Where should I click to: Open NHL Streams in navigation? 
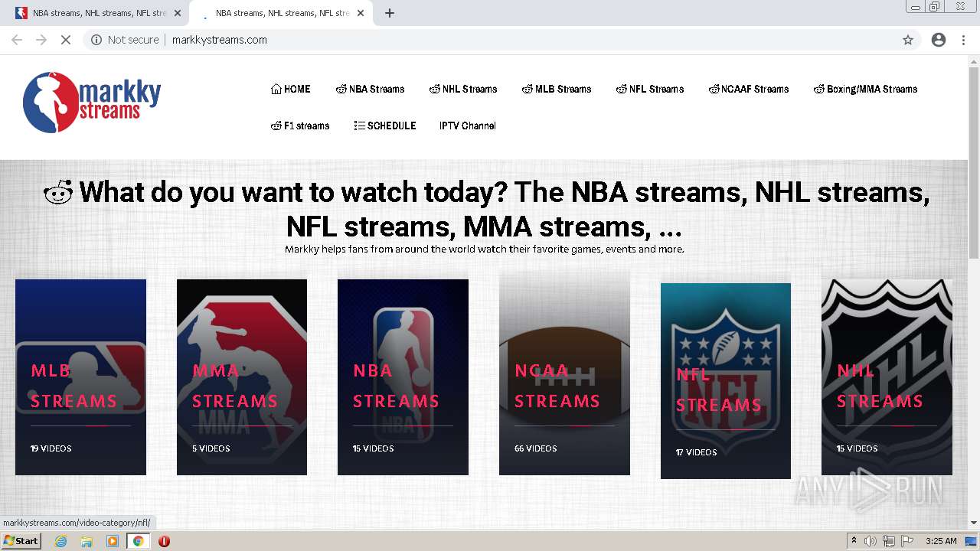point(463,89)
